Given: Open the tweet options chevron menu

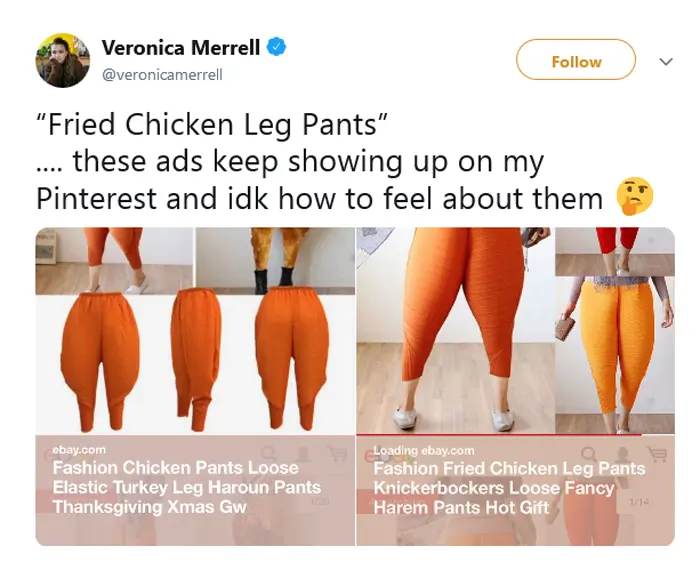Looking at the screenshot, I should point(666,61).
